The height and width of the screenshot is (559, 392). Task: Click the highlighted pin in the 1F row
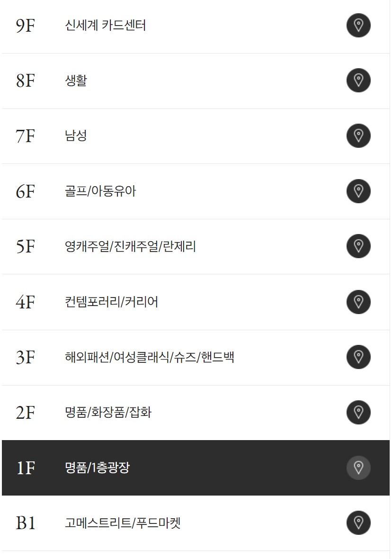358,467
